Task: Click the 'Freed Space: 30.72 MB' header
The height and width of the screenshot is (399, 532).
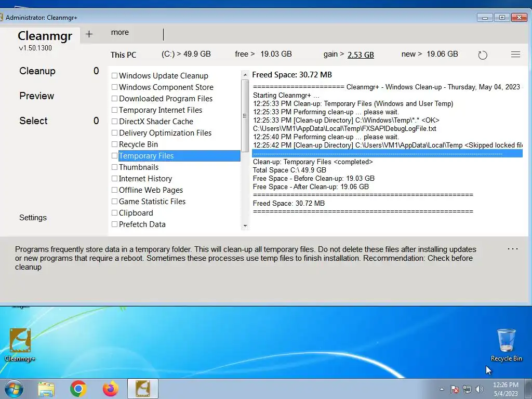Action: click(292, 75)
